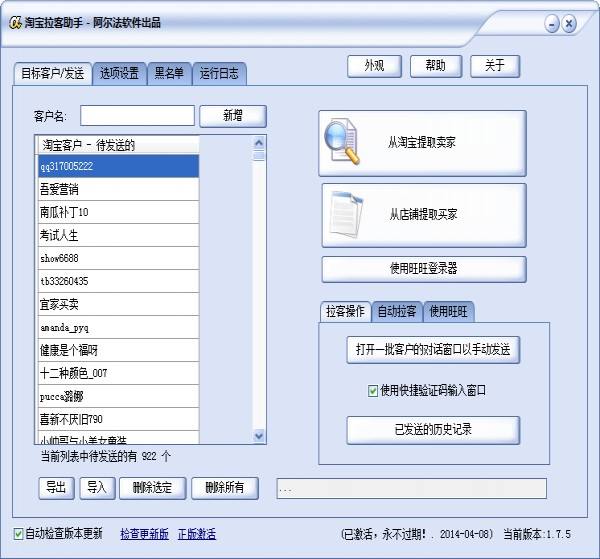Click 删除所有 button
The width and height of the screenshot is (600, 559).
point(225,488)
